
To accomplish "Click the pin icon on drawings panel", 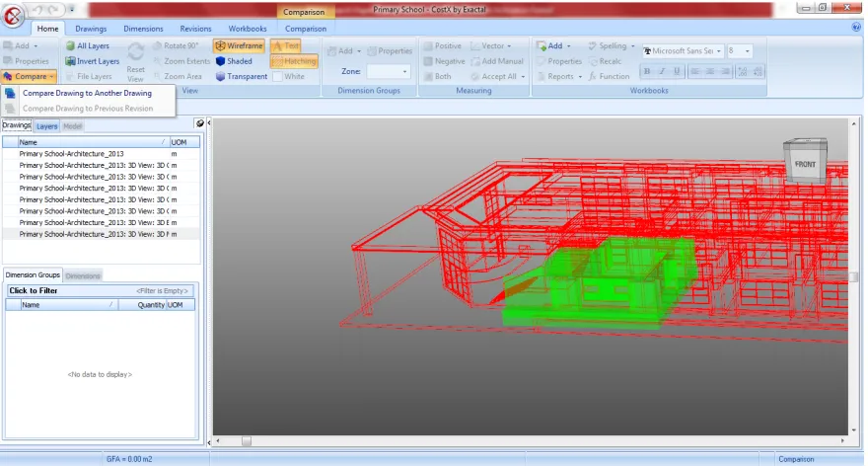I will pyautogui.click(x=200, y=123).
